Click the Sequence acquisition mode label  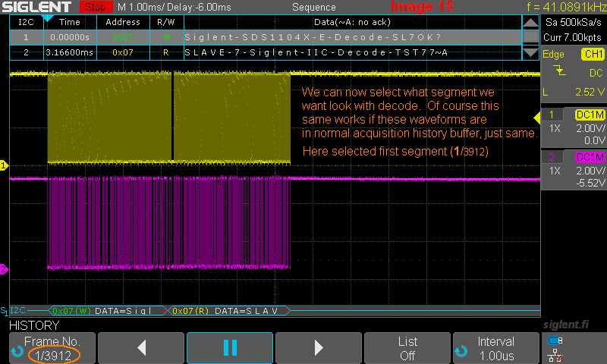coord(314,7)
